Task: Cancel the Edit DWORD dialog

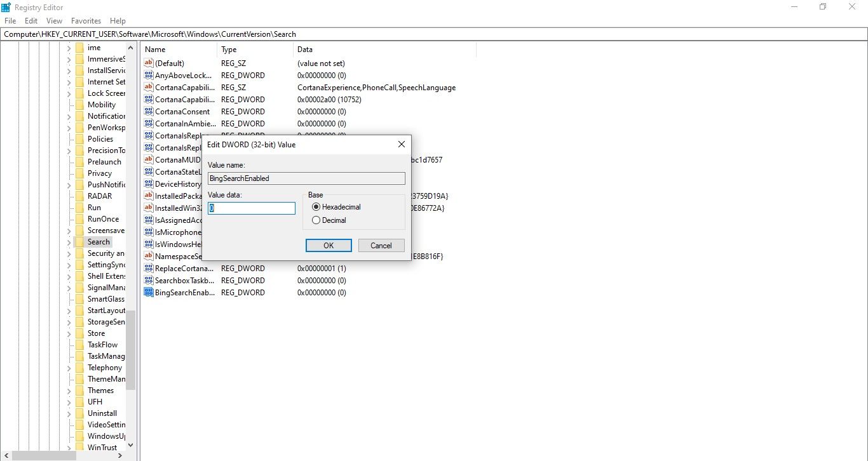Action: coord(381,246)
